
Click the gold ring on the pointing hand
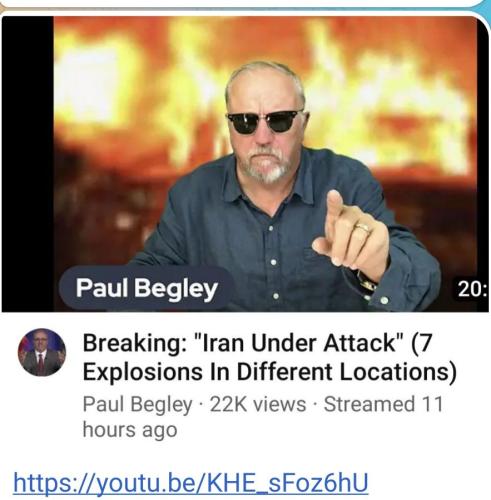362,228
